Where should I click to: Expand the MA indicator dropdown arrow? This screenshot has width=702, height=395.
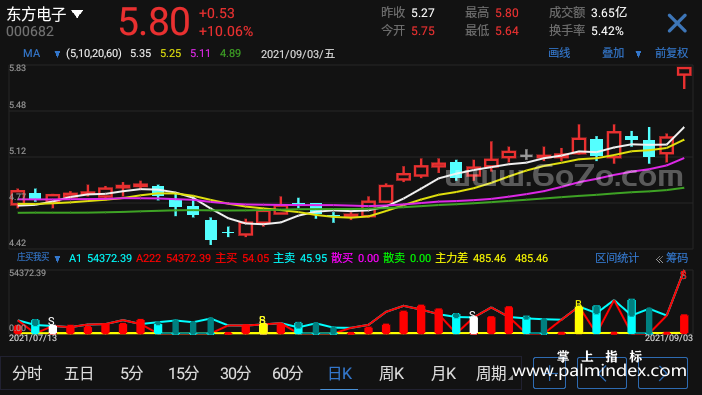[x=57, y=54]
